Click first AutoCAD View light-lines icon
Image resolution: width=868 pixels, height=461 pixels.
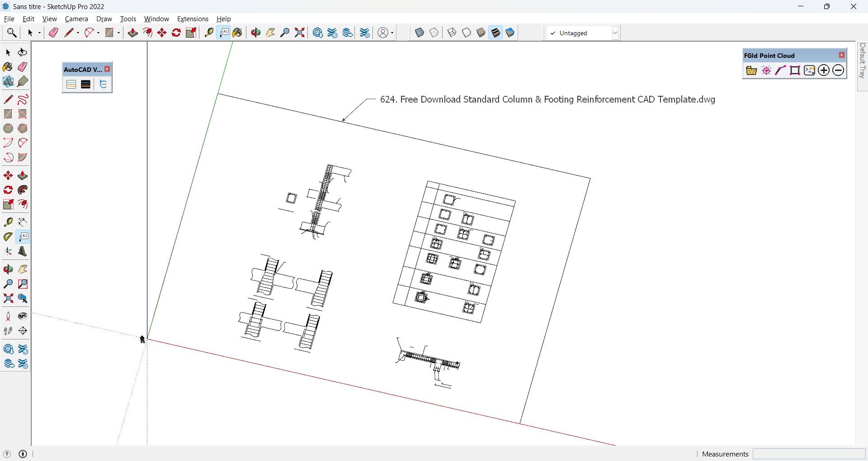[x=71, y=85]
